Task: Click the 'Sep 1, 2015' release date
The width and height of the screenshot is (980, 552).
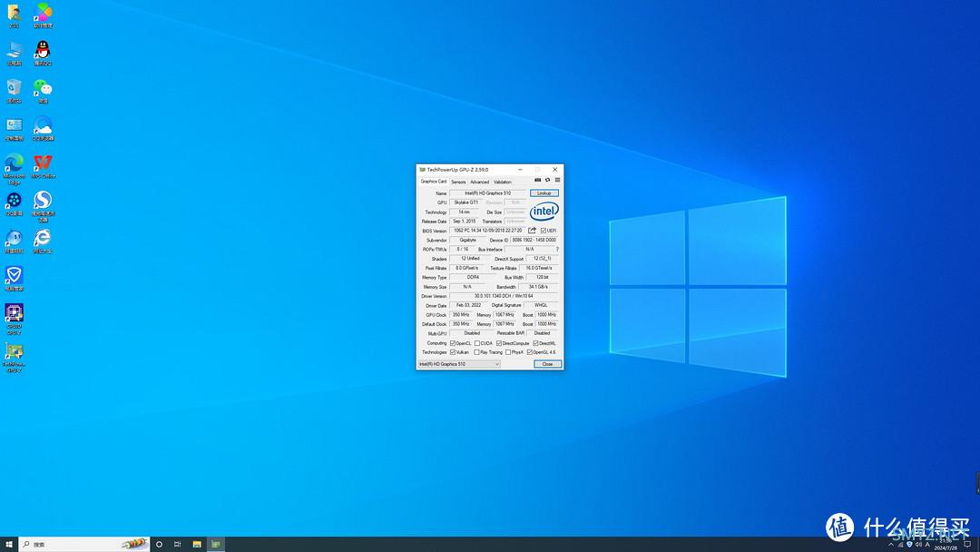Action: click(465, 222)
